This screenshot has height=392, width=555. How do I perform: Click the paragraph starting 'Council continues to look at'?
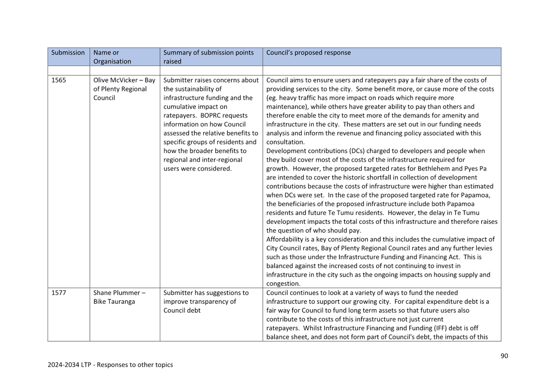(x=378, y=315)
